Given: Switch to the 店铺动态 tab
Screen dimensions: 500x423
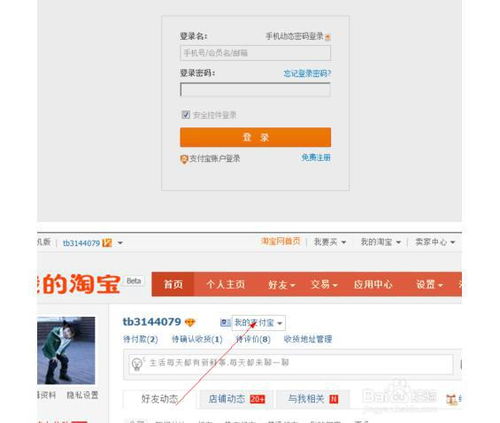Looking at the screenshot, I should [236, 399].
